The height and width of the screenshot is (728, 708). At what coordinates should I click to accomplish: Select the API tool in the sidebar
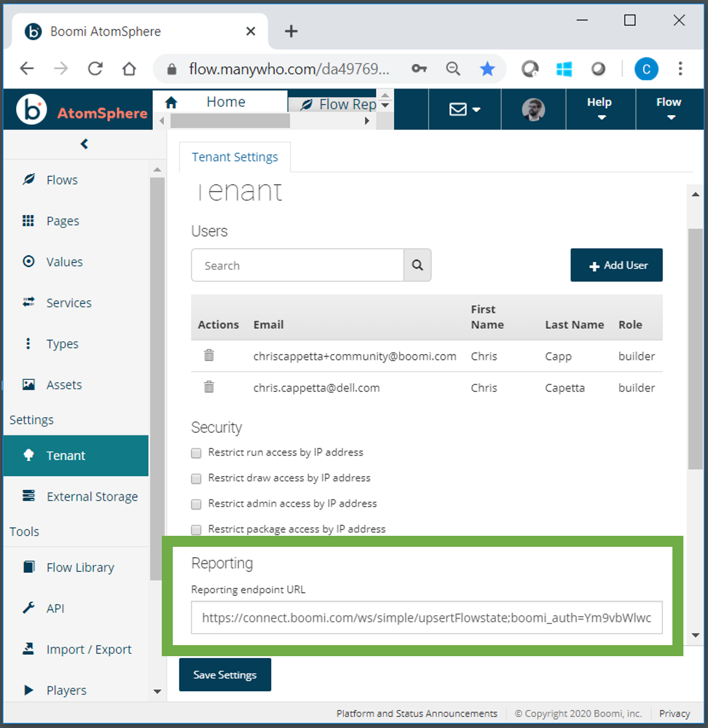coord(55,608)
